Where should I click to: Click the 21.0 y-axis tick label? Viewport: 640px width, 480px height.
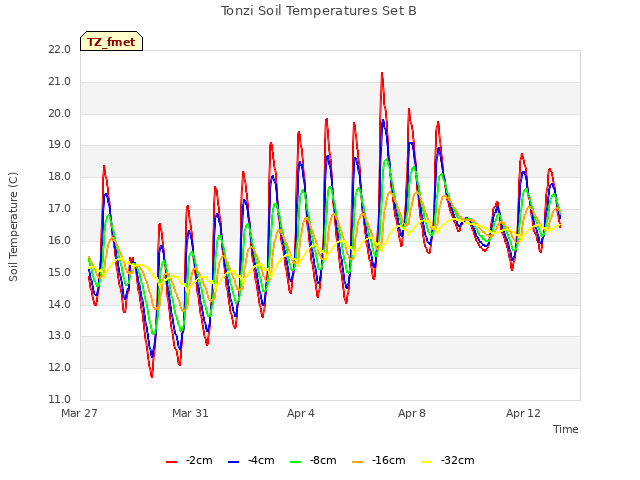click(60, 82)
